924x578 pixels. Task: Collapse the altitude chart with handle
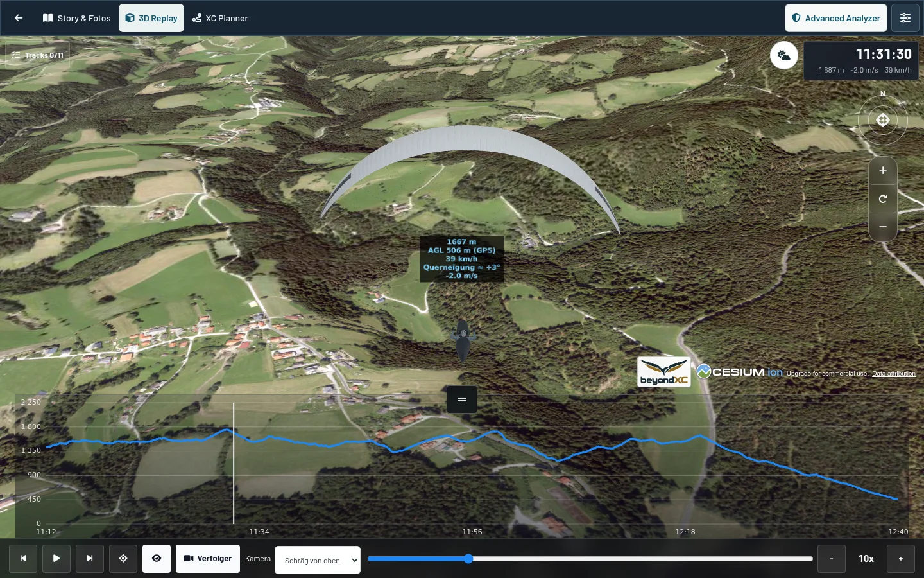[x=462, y=399]
